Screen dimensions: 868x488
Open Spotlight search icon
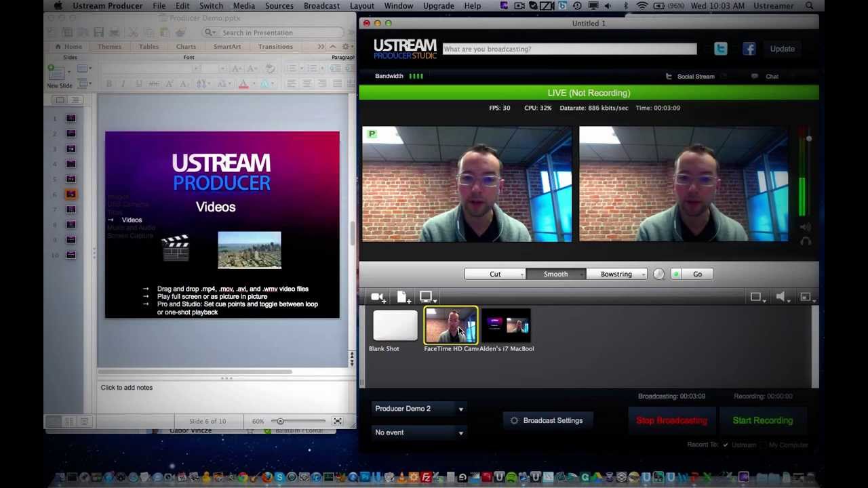point(810,6)
